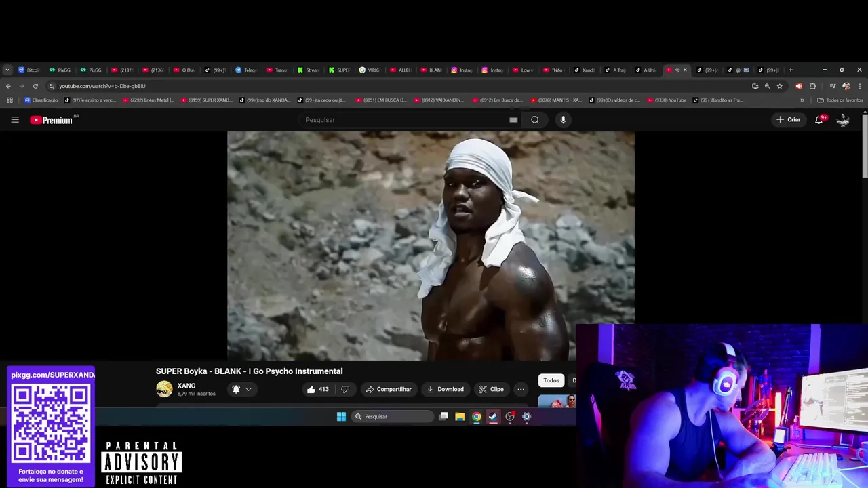Open the Classificação bookmark

coord(41,100)
